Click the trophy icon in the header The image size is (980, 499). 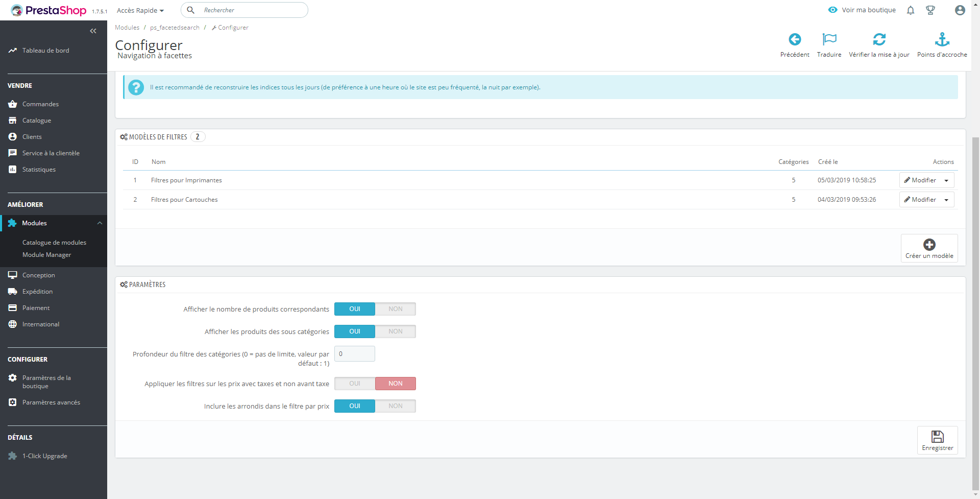[x=930, y=10]
